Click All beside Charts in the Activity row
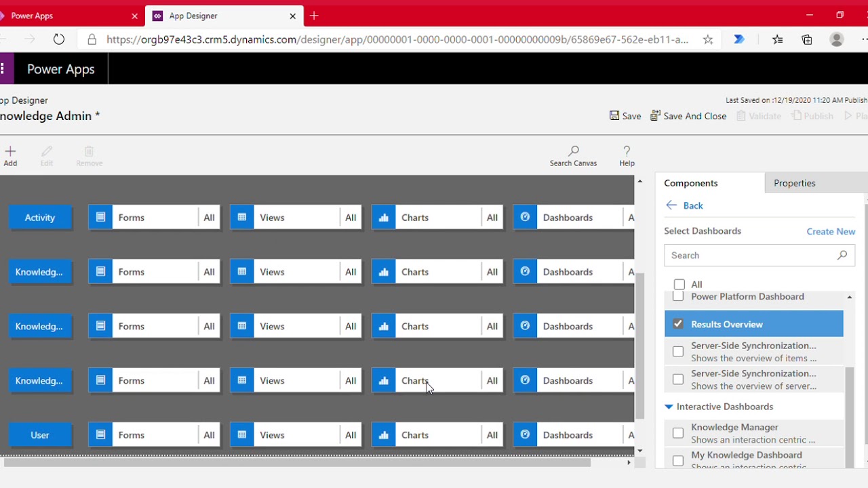868x488 pixels. [492, 218]
